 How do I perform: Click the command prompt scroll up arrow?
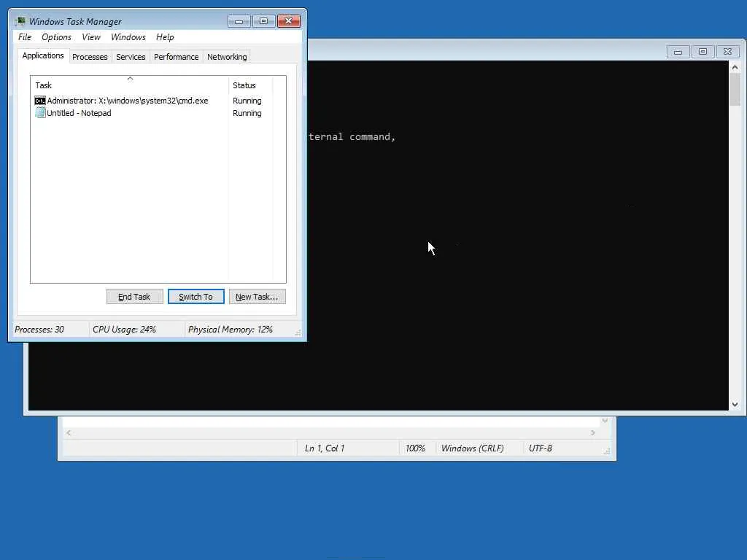735,67
